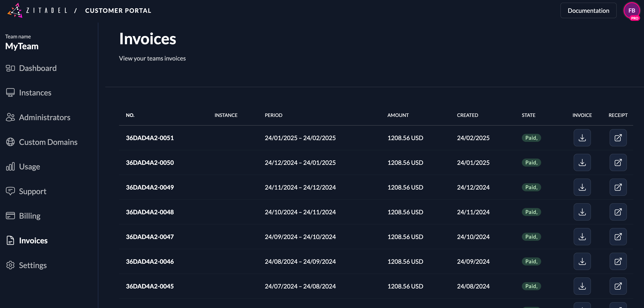Viewport: 644px width, 308px height.
Task: Open the receipt for invoice 36DAD4A2-0045
Action: click(618, 286)
